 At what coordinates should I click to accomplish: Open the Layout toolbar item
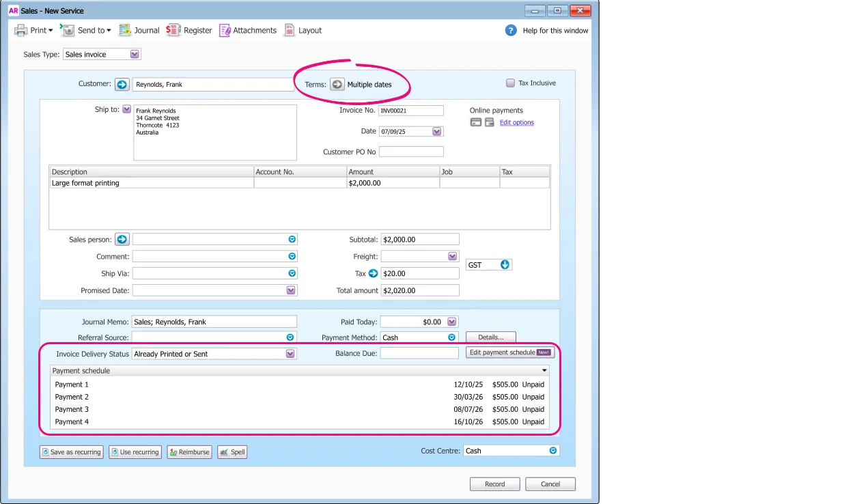[x=303, y=30]
